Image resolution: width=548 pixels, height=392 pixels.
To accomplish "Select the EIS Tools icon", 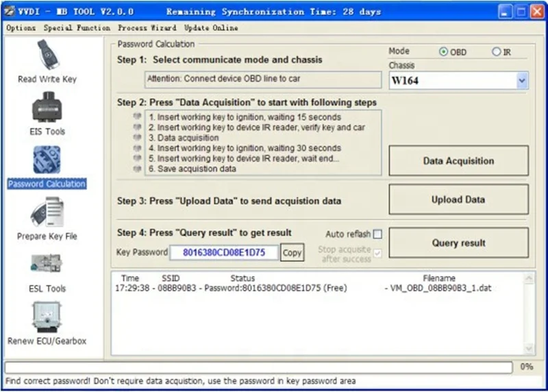I will (47, 108).
